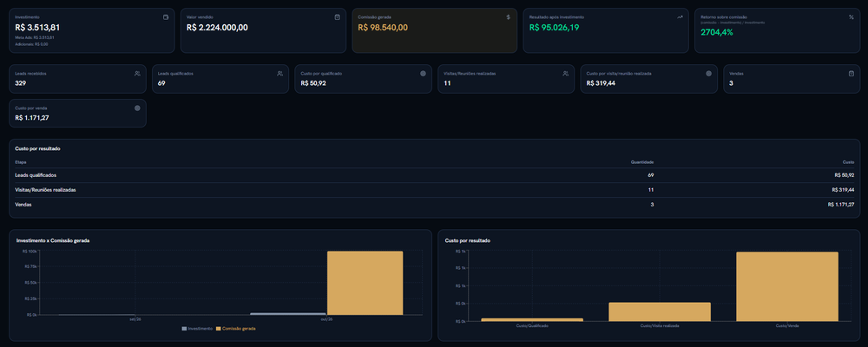The image size is (868, 347).
Task: Click the people icon on Leads qualificados card
Action: pos(280,73)
